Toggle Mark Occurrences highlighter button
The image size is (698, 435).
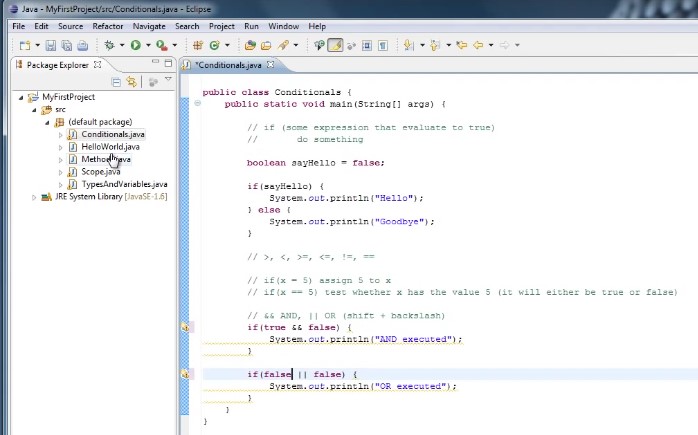[335, 45]
